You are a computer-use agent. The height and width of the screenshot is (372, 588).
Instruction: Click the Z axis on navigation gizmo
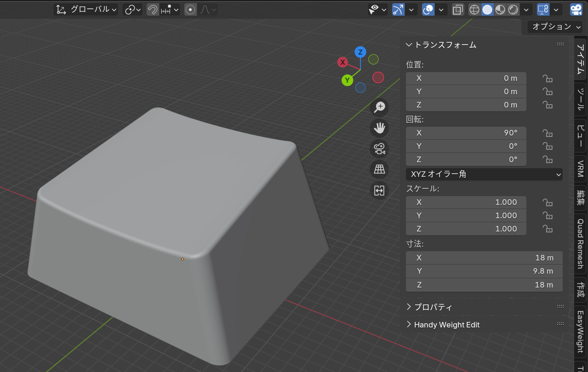point(361,52)
